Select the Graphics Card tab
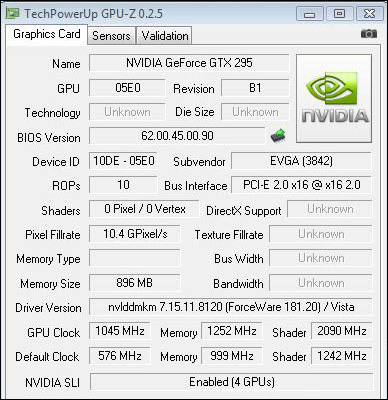388x400 pixels. tap(47, 34)
